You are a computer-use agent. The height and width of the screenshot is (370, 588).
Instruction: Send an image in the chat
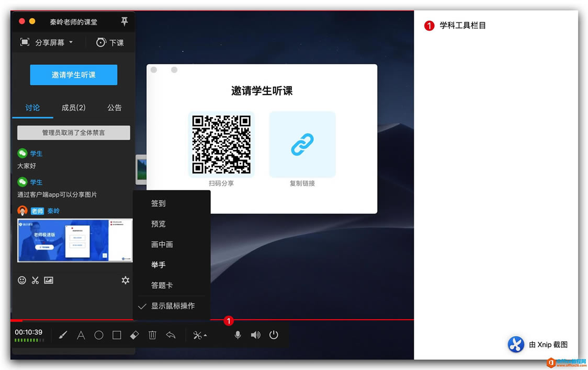(49, 280)
